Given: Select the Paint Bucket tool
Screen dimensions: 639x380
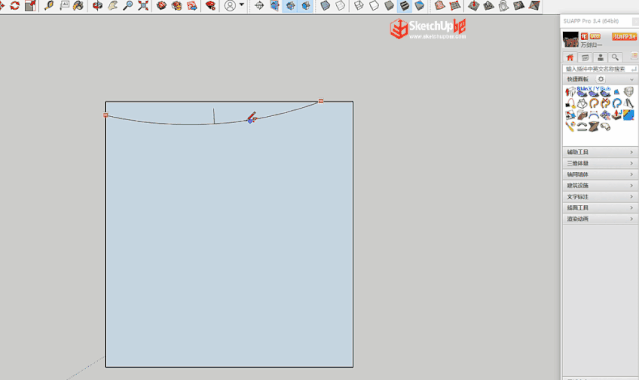Looking at the screenshot, I should pyautogui.click(x=79, y=6).
